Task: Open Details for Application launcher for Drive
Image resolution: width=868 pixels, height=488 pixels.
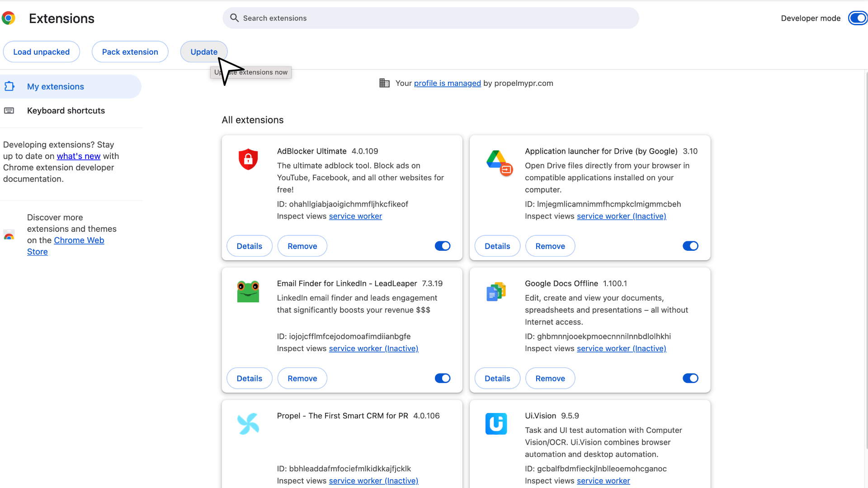Action: pos(497,246)
